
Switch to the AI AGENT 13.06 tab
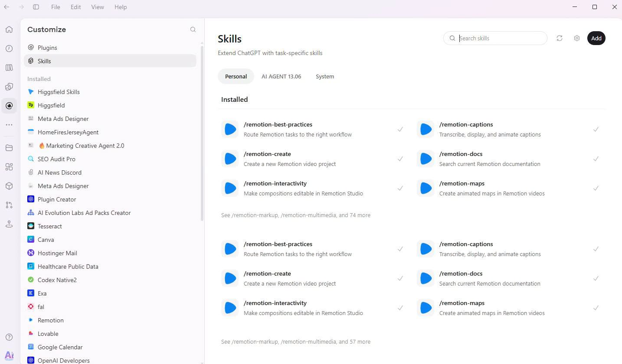click(281, 76)
